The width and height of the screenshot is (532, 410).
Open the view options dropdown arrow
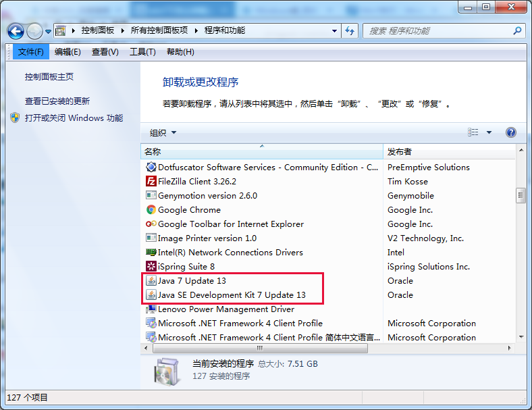489,132
